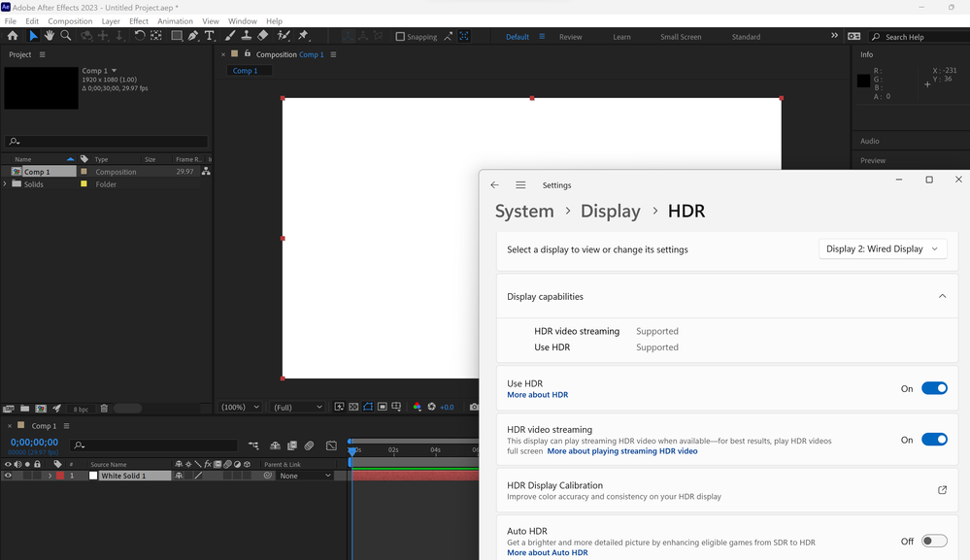Delete selected item with trash icon
Image resolution: width=970 pixels, height=560 pixels.
click(104, 409)
